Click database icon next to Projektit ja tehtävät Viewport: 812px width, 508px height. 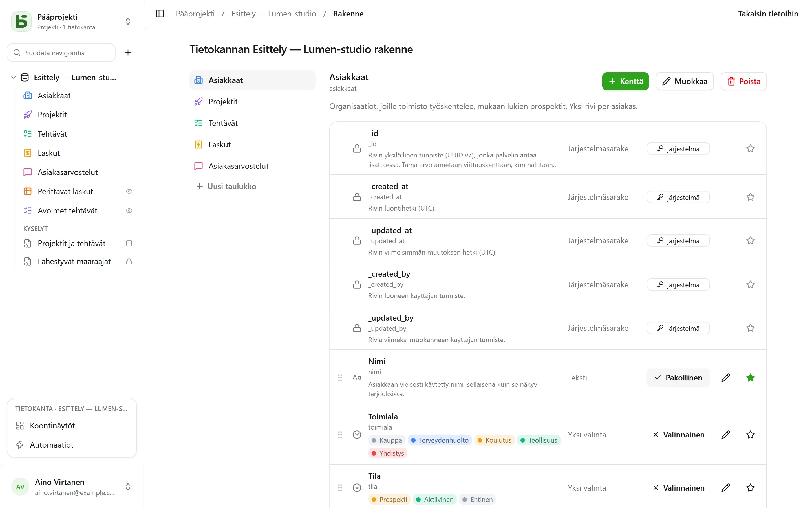click(x=129, y=243)
